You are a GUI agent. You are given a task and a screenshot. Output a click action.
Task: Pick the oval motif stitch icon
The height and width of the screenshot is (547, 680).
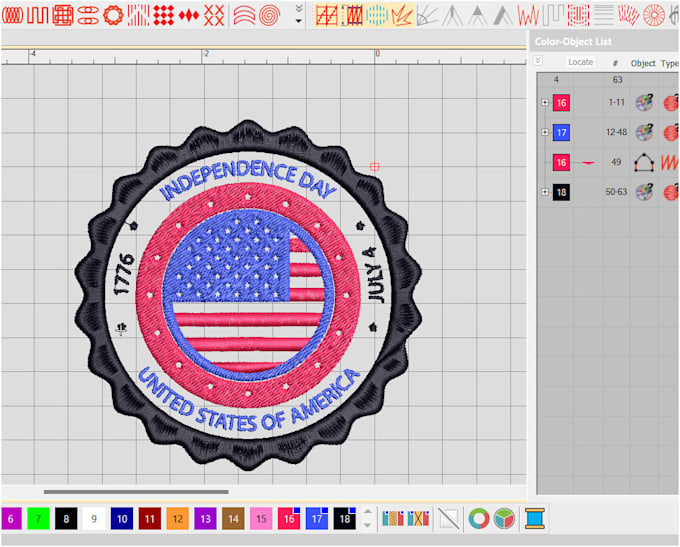pos(88,16)
